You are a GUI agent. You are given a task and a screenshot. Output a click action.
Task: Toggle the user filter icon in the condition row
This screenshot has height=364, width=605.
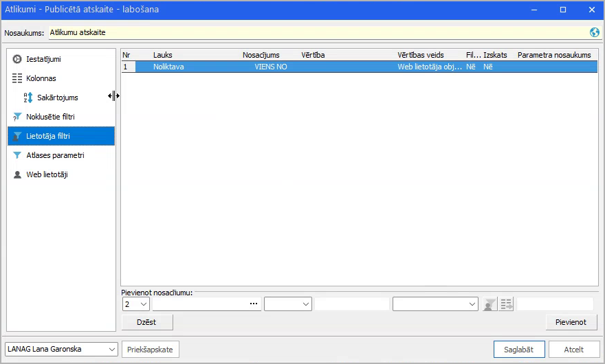click(x=489, y=304)
